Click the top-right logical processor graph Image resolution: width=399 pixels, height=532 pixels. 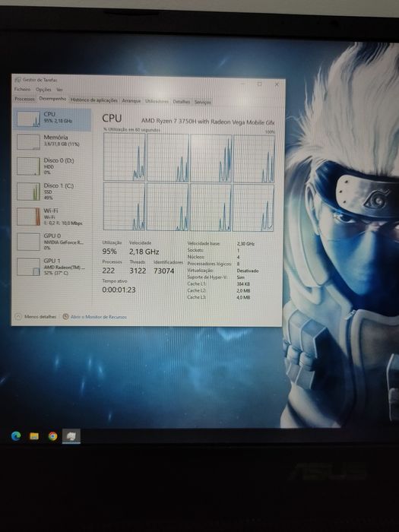(x=254, y=159)
